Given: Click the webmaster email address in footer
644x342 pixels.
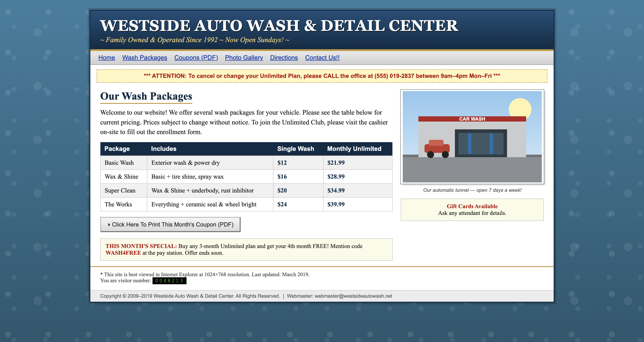Looking at the screenshot, I should click(x=353, y=296).
